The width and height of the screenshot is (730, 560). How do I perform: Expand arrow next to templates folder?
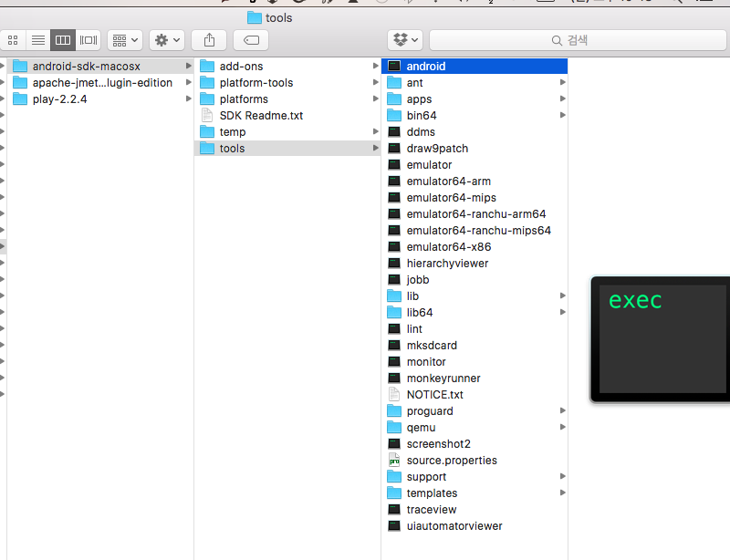point(563,493)
